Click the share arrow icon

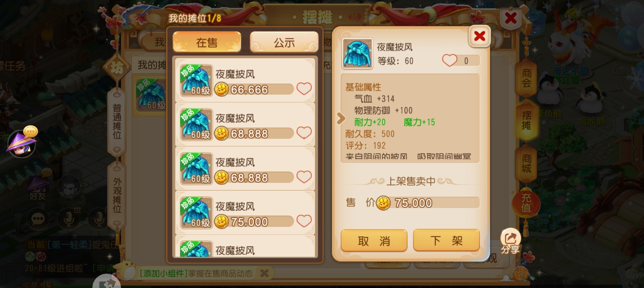tap(510, 238)
